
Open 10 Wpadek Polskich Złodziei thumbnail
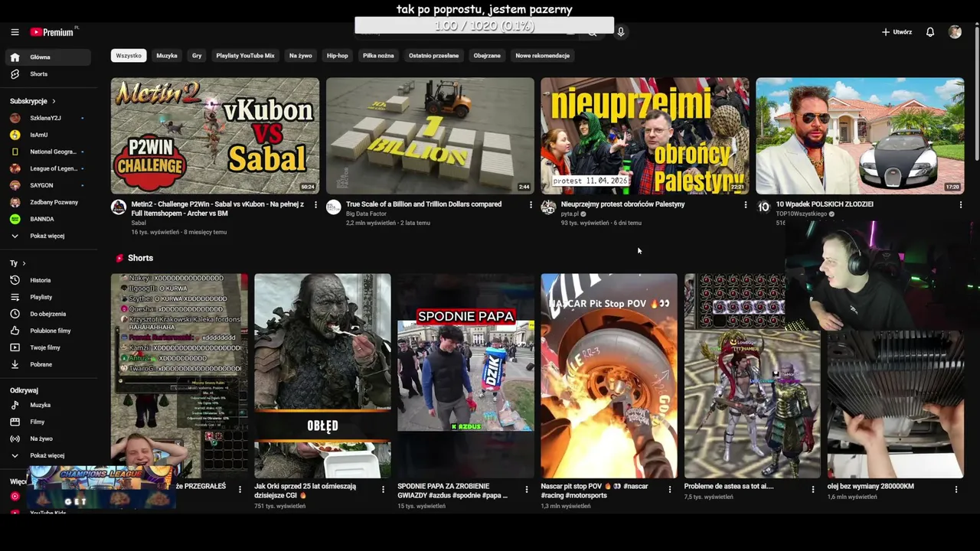coord(861,135)
